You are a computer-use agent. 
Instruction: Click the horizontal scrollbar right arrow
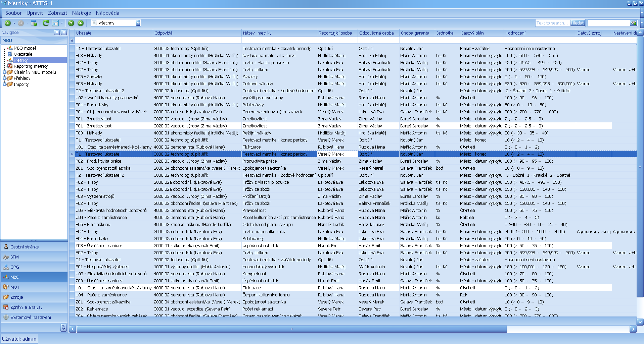coord(633,329)
